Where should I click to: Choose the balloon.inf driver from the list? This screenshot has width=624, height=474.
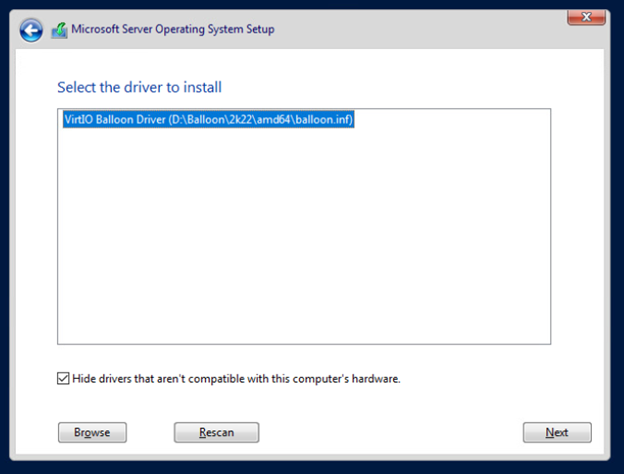tap(209, 119)
